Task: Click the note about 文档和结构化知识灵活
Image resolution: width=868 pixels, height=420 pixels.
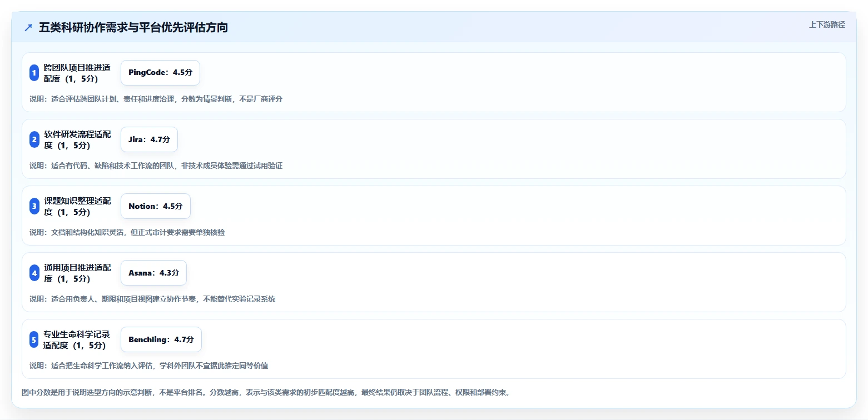Action: tap(127, 232)
